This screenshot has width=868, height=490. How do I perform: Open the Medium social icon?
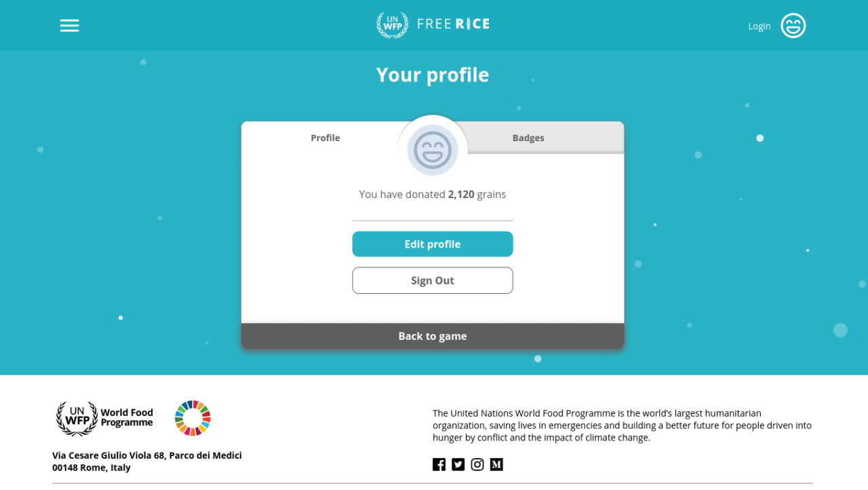coord(496,464)
